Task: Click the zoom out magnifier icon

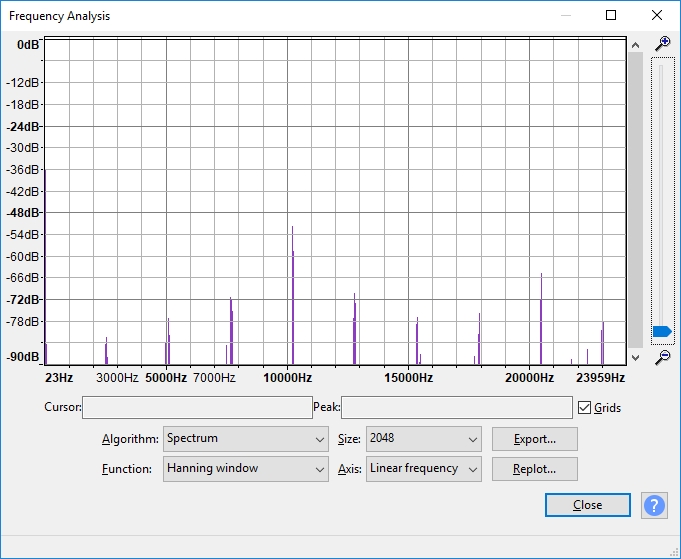Action: [x=662, y=357]
